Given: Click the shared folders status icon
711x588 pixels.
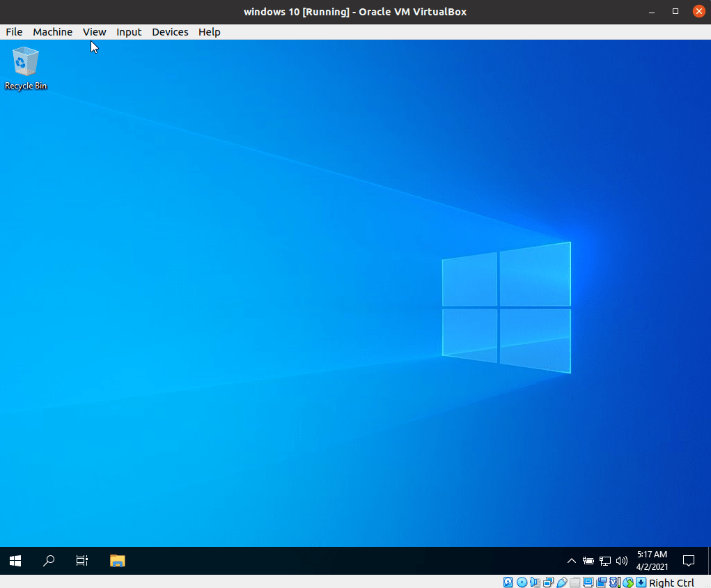Looking at the screenshot, I should point(575,582).
